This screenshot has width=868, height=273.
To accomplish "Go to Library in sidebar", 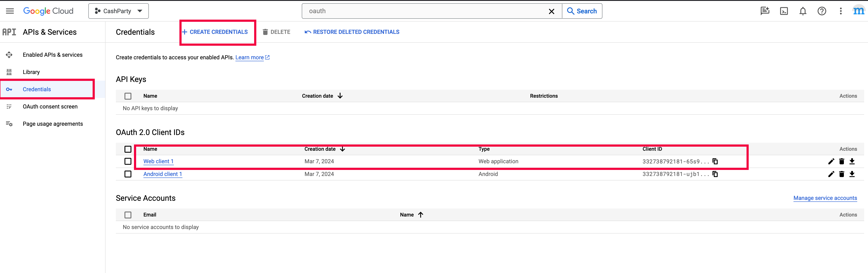I will tap(31, 72).
